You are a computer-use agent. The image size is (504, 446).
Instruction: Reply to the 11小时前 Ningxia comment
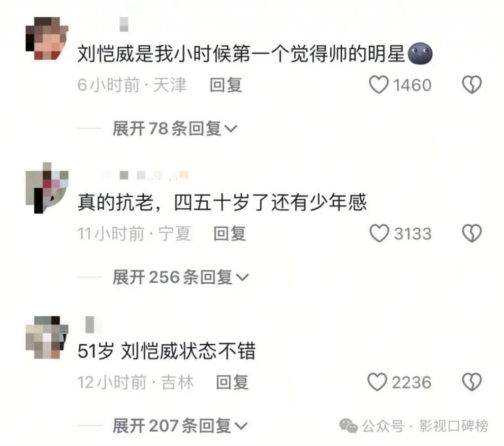tap(229, 234)
